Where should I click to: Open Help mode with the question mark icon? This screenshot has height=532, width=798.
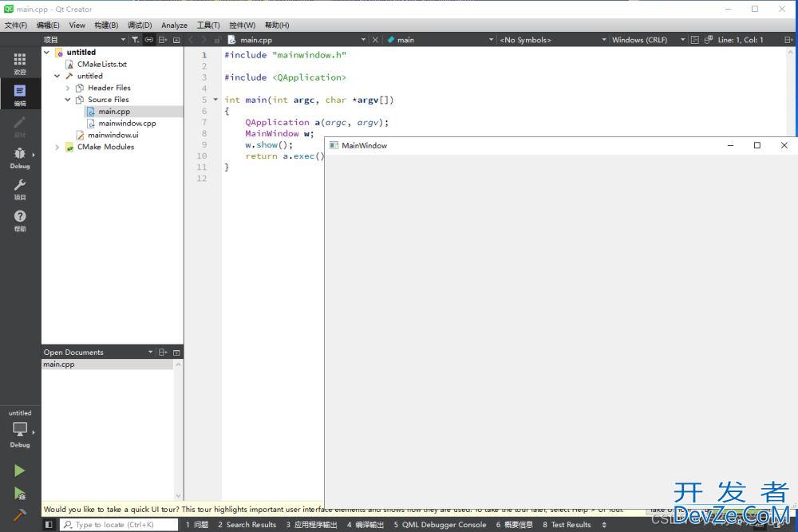click(20, 220)
